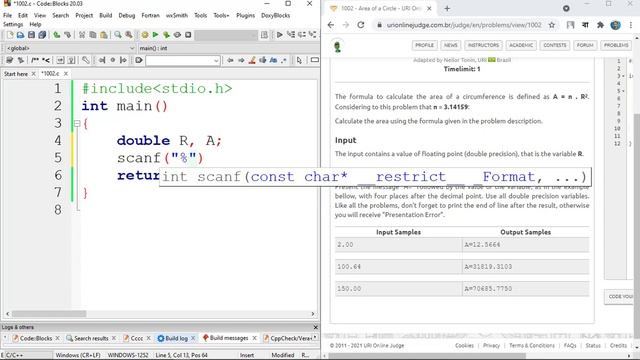
Task: Reload the URI Online Judge page
Action: [x=361, y=25]
